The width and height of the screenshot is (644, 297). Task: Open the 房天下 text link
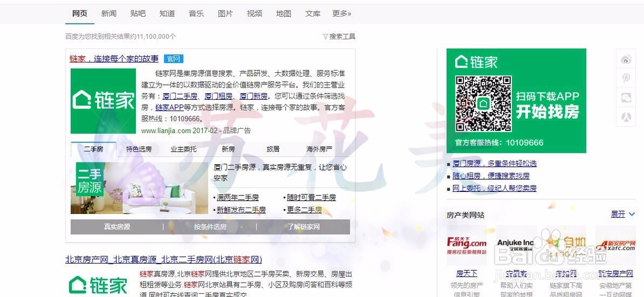pos(466,273)
